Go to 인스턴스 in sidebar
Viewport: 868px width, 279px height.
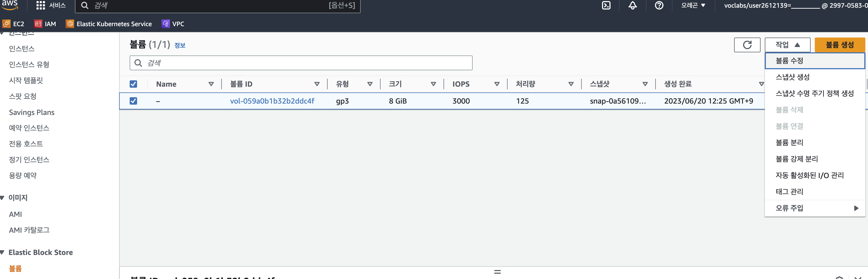[x=22, y=49]
